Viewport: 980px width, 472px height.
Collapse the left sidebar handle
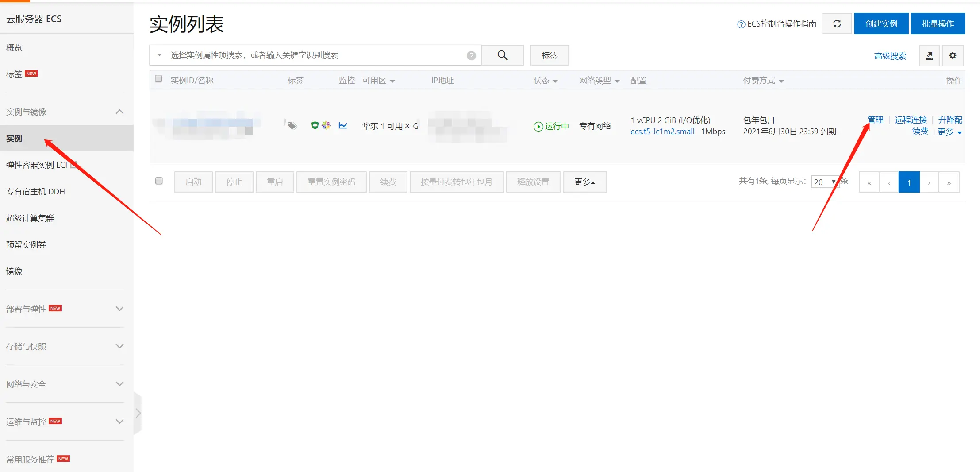(x=138, y=413)
